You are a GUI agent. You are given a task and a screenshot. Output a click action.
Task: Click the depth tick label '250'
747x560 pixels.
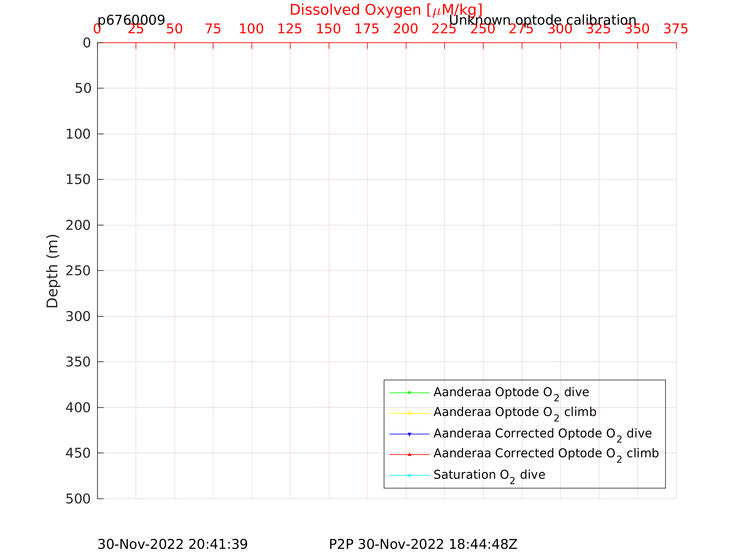(x=78, y=271)
